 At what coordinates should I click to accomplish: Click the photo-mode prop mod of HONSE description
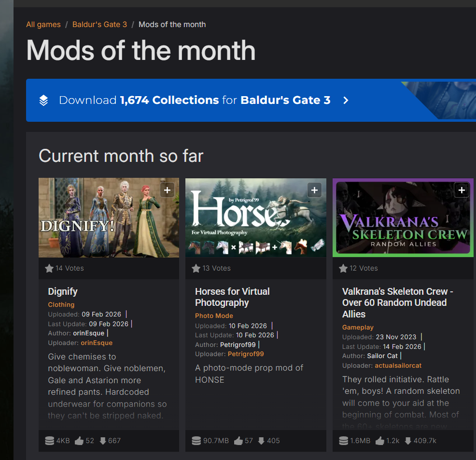(249, 374)
